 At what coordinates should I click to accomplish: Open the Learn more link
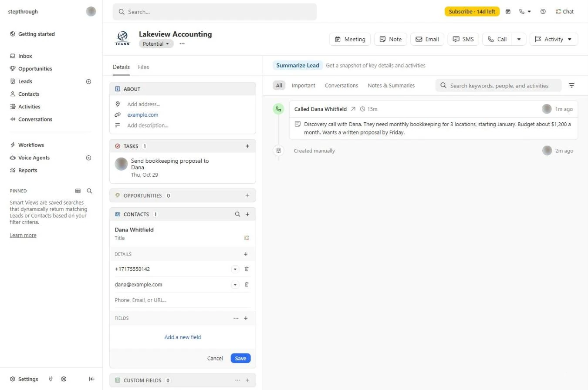point(23,235)
